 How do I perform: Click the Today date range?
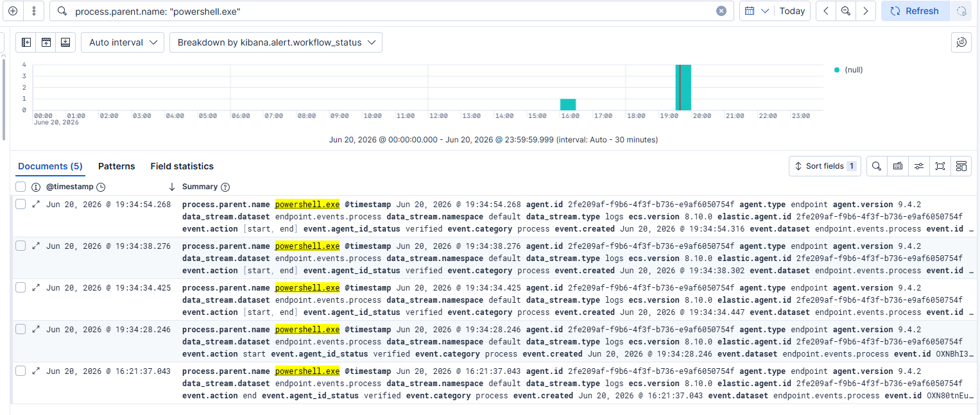click(x=792, y=11)
